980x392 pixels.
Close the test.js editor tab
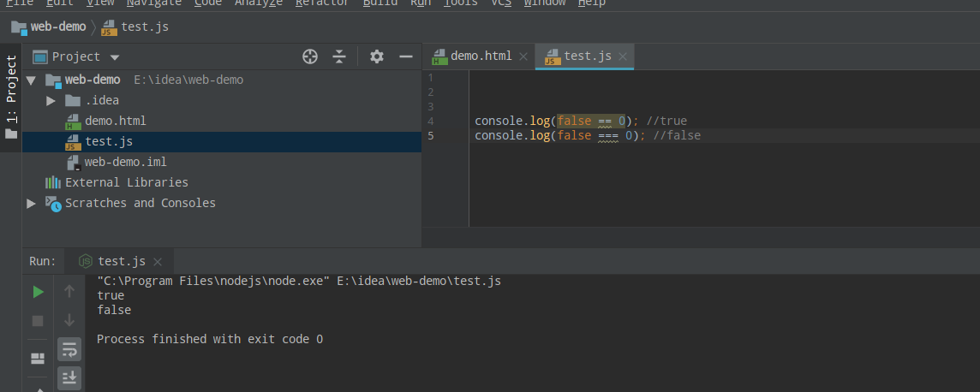(623, 56)
